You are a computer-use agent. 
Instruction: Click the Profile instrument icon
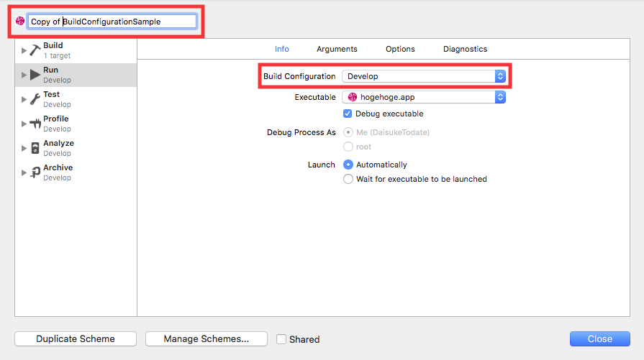click(35, 124)
